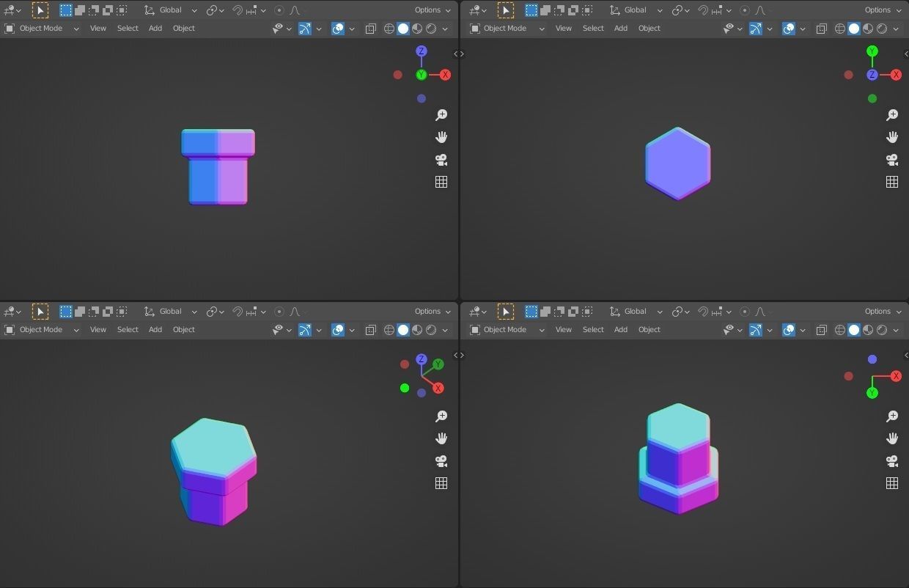Open View menu in bottom-right viewport

tap(563, 330)
